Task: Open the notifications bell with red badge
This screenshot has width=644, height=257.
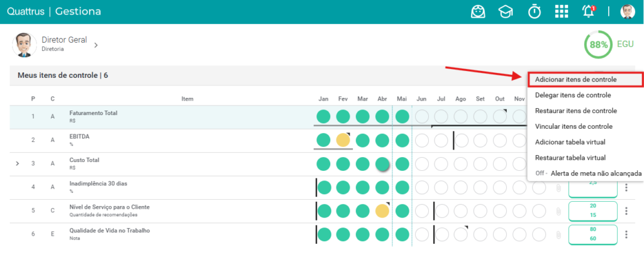Action: (x=589, y=11)
